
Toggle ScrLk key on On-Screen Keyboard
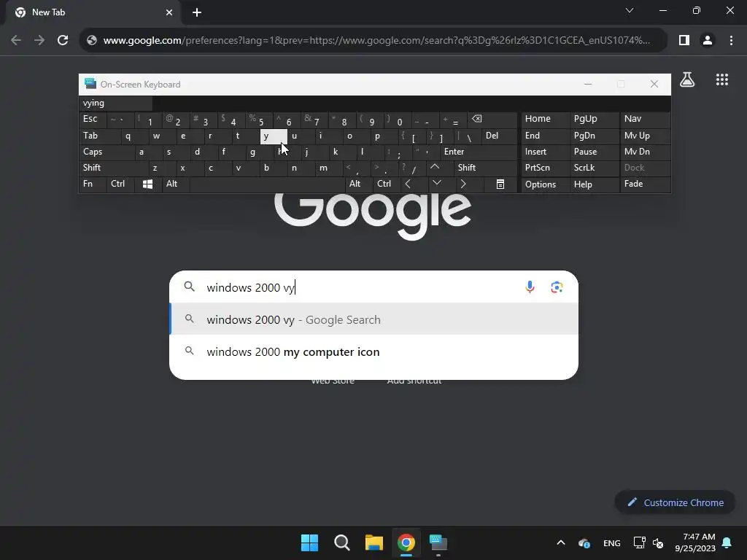[595, 168]
